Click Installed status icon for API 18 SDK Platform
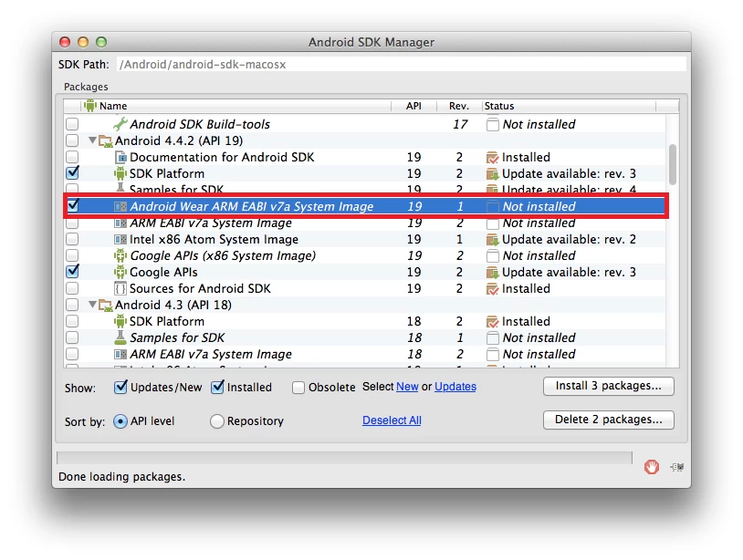The image size is (743, 560). 492,322
